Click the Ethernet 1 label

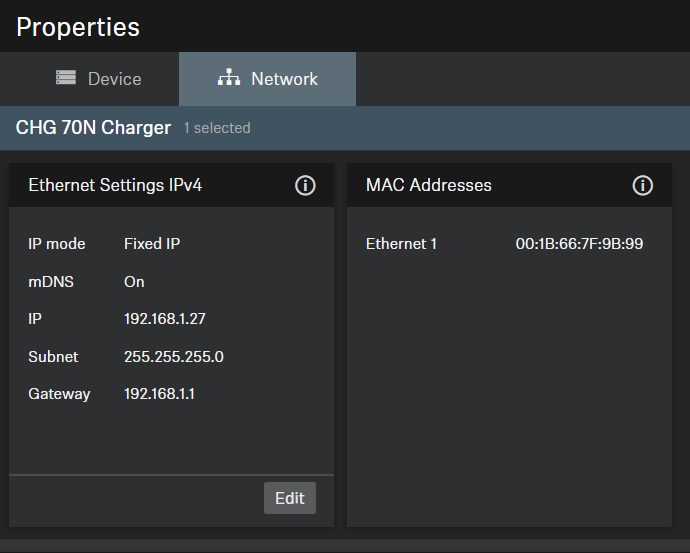[401, 244]
